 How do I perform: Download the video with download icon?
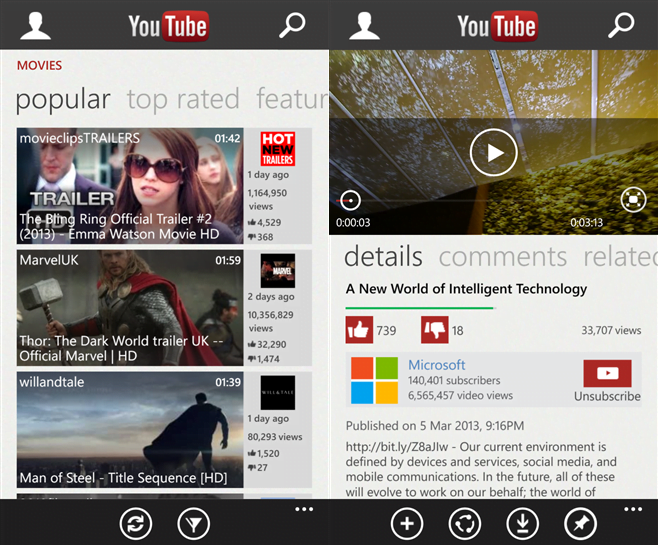click(x=522, y=524)
